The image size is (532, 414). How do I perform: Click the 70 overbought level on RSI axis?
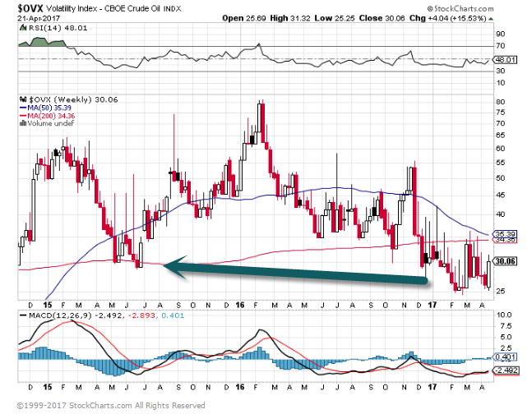(501, 46)
